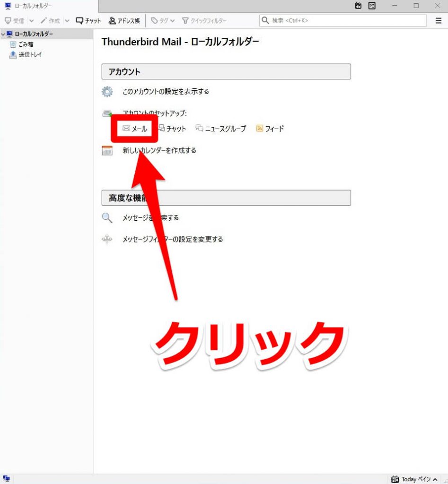Click the newsgroup speech bubble icon
The width and height of the screenshot is (448, 484).
point(199,128)
